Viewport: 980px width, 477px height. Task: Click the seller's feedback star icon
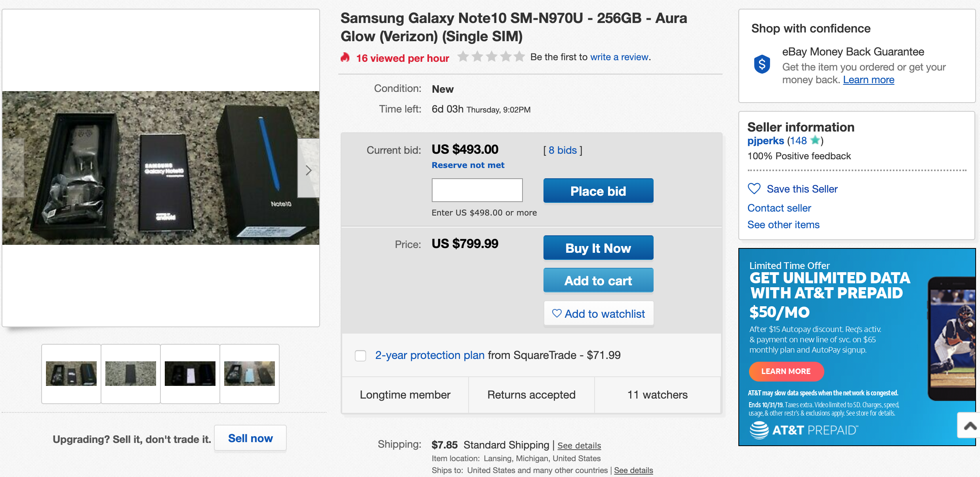815,140
